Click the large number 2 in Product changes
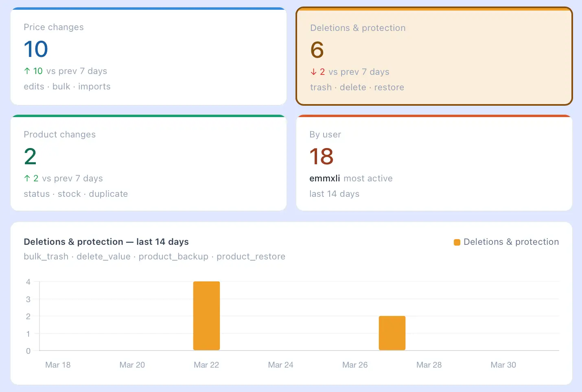The height and width of the screenshot is (392, 582). pyautogui.click(x=30, y=157)
